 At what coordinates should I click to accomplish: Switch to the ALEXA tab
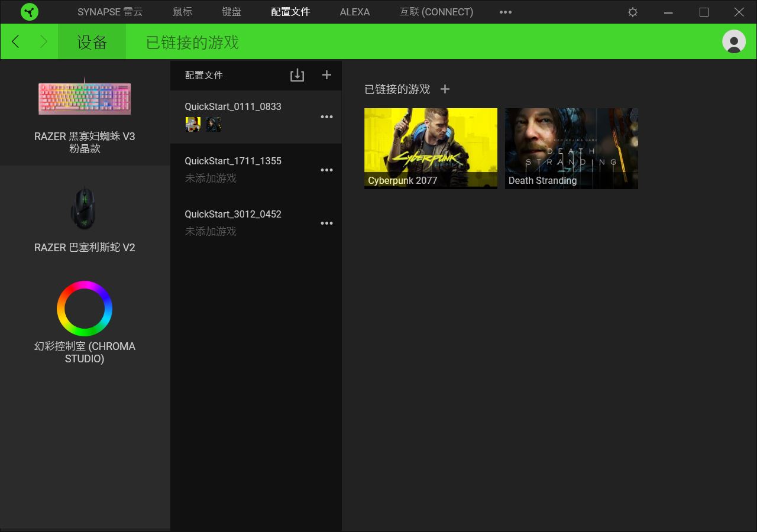(x=355, y=12)
